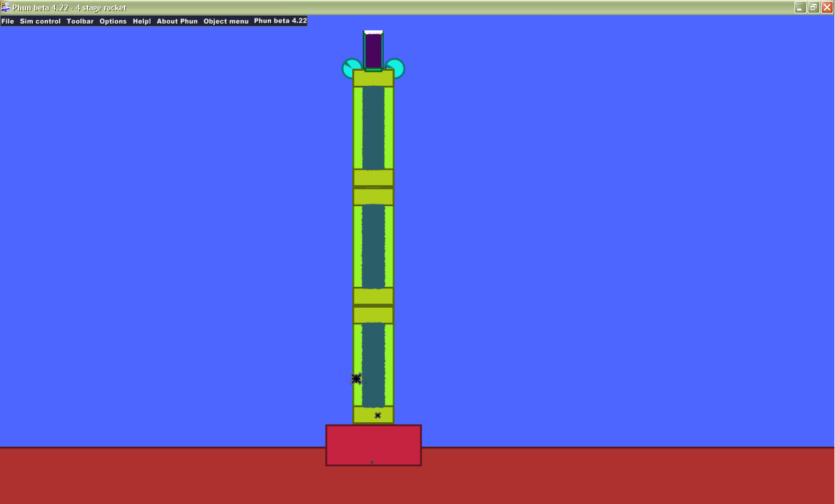Viewport: 835px width, 504px height.
Task: Open the About Phun menu
Action: click(177, 21)
